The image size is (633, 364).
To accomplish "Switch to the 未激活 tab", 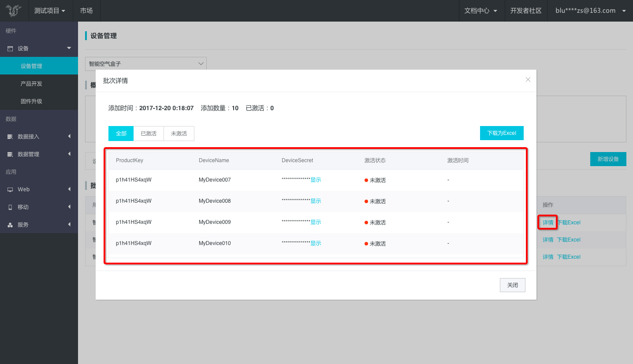I will [x=179, y=134].
